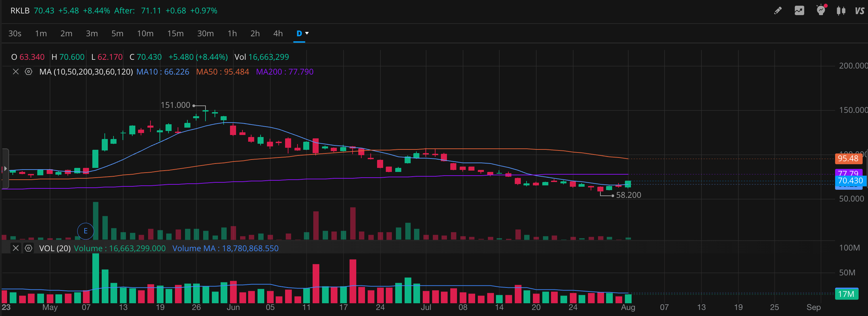Switch to 3m timeframe

pos(92,33)
